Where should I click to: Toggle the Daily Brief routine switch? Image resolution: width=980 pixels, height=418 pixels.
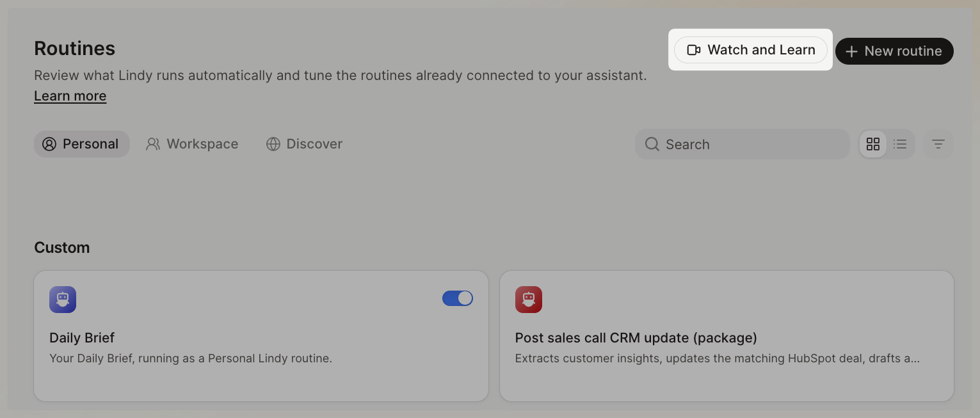pos(458,298)
